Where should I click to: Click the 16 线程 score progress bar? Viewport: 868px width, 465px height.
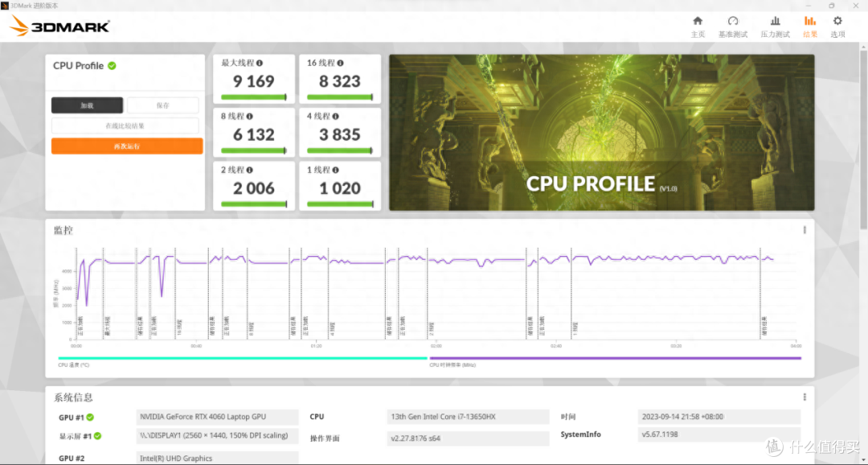pyautogui.click(x=340, y=97)
